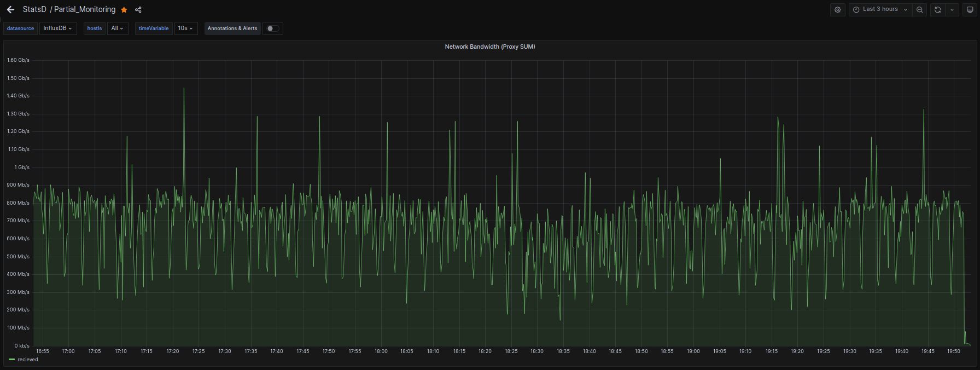Toggle the Annotations & Alerts switch

272,28
